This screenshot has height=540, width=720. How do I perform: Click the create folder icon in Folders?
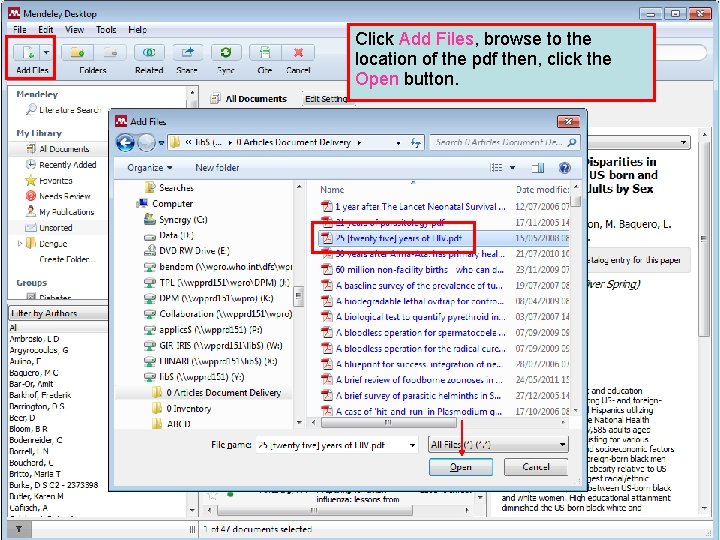pyautogui.click(x=78, y=53)
